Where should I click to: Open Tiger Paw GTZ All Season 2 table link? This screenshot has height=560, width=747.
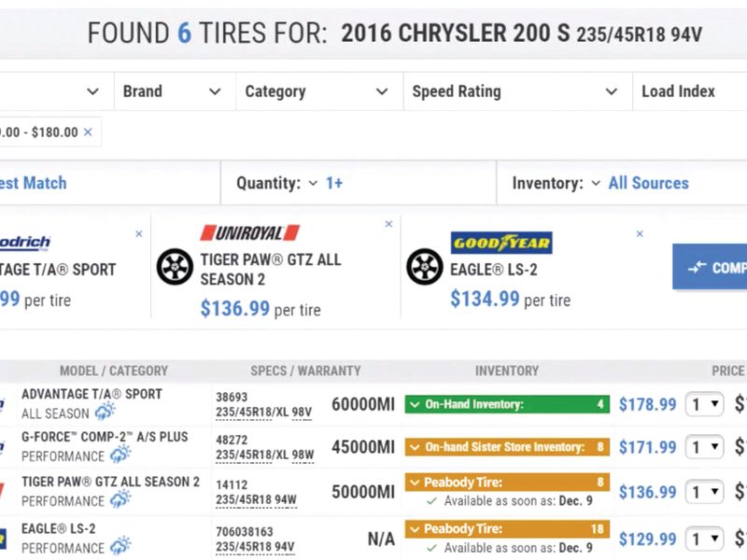[110, 482]
